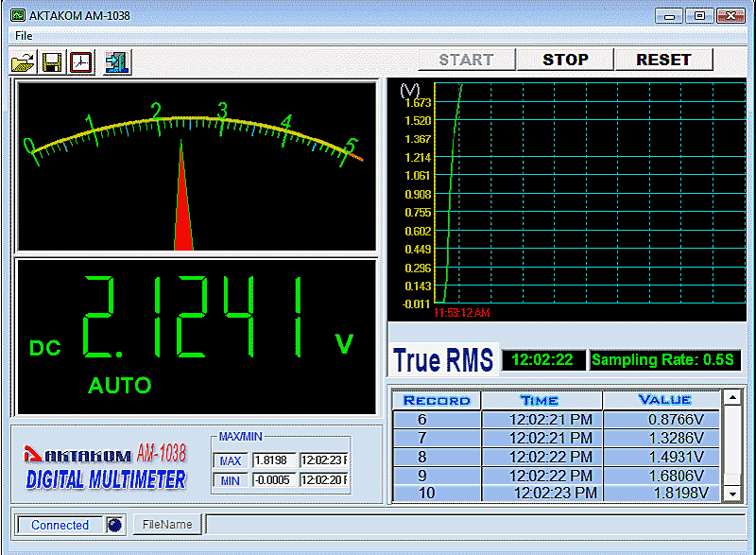Click the records table scrollbar thumb
Image resolution: width=756 pixels, height=555 pixels.
733,480
